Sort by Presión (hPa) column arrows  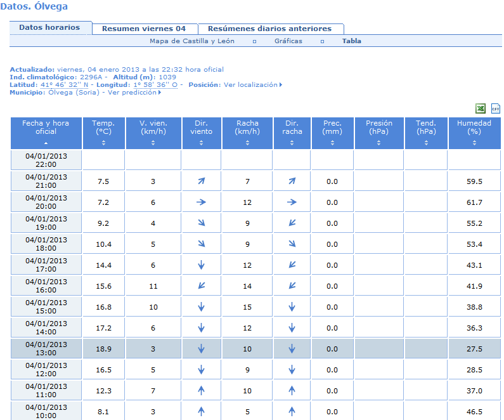pyautogui.click(x=379, y=143)
